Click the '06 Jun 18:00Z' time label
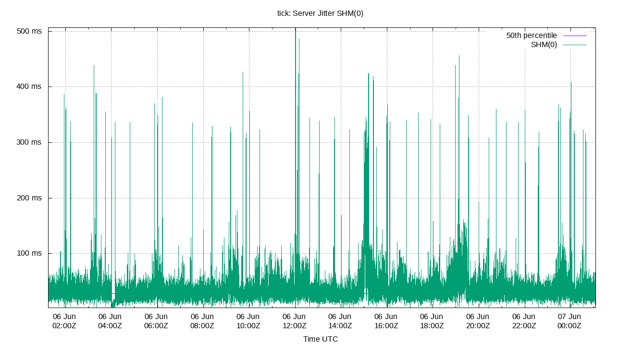 pos(432,321)
